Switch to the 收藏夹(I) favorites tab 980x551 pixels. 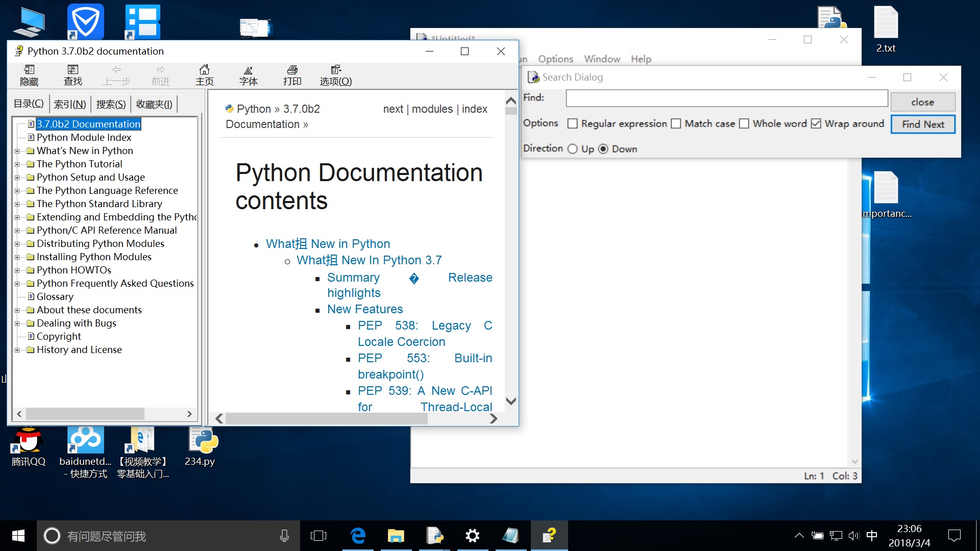click(154, 104)
